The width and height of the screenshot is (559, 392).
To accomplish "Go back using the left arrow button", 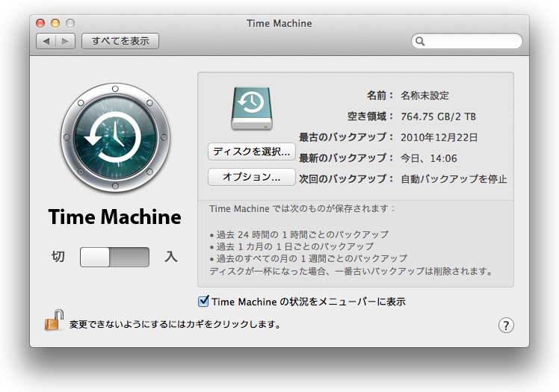I will [46, 41].
